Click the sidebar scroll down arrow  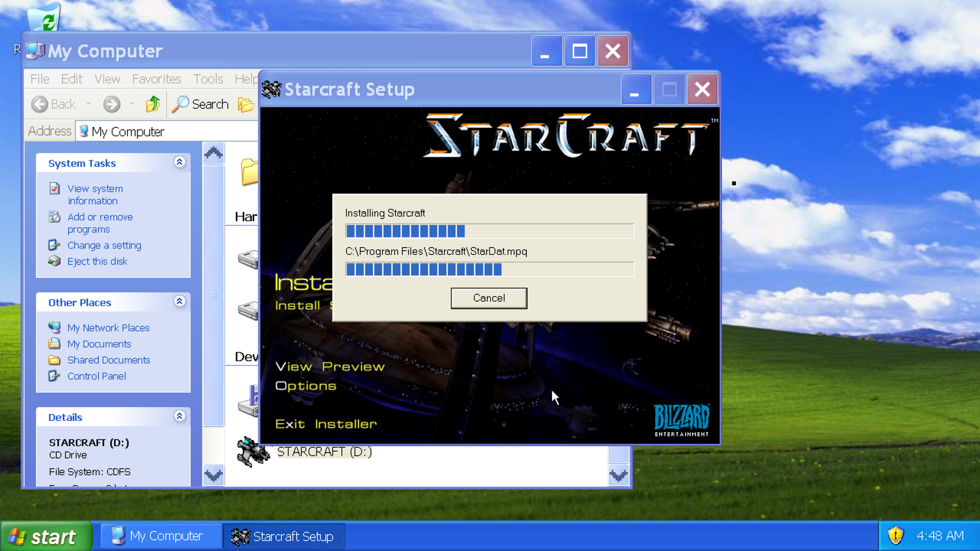click(213, 475)
